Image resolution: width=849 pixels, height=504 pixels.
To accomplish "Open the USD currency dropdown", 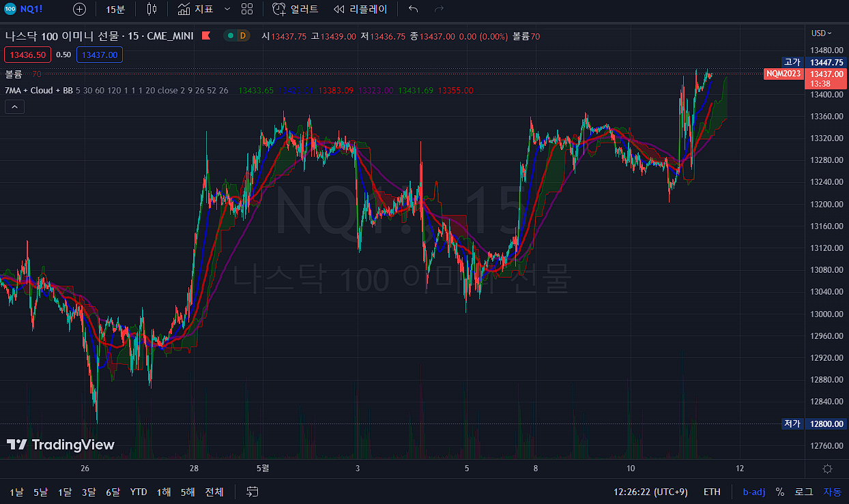I will [822, 33].
